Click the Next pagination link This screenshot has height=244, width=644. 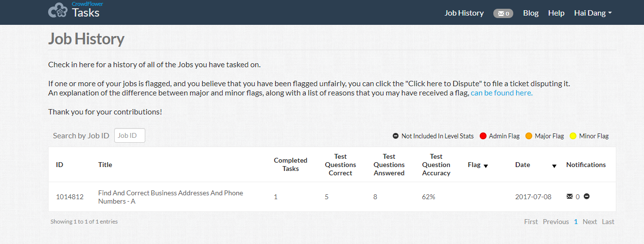[590, 222]
